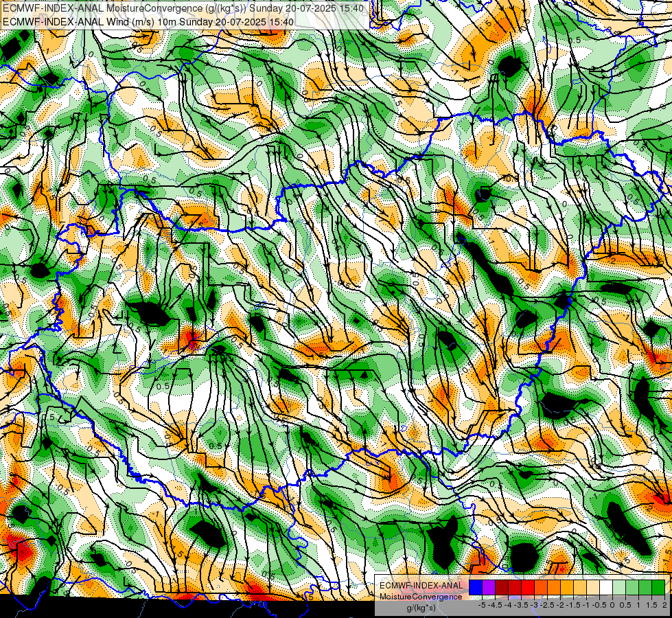This screenshot has height=618, width=672.
Task: Click the ECMWF-INDEX-ANAL label in the legend
Action: coord(421,586)
